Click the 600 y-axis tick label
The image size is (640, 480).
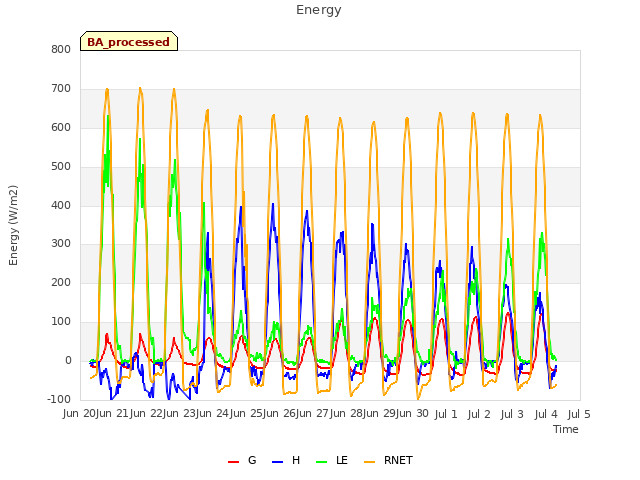coord(61,128)
